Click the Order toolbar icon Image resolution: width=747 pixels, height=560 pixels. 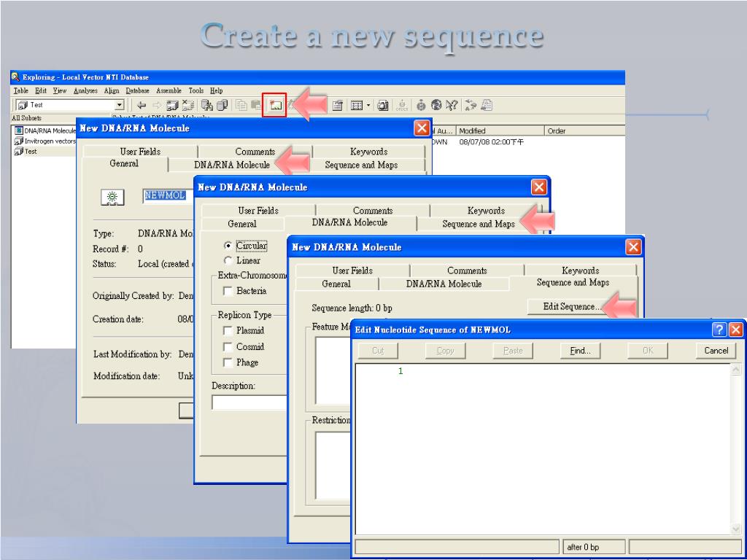coord(402,105)
